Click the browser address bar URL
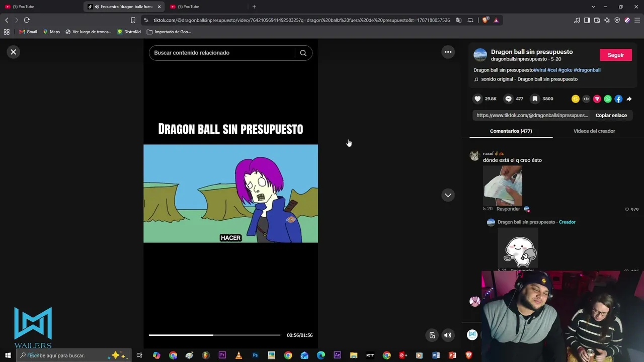This screenshot has width=644, height=362. (x=301, y=20)
